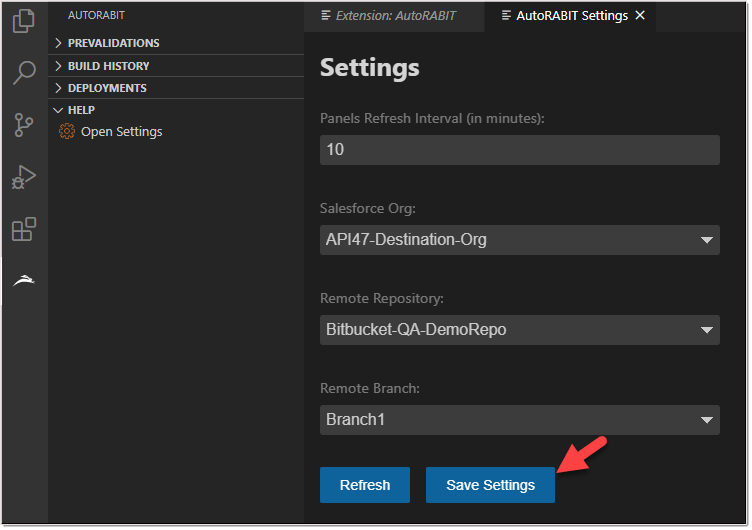Click the Remote Repository label
752x530 pixels.
click(383, 299)
